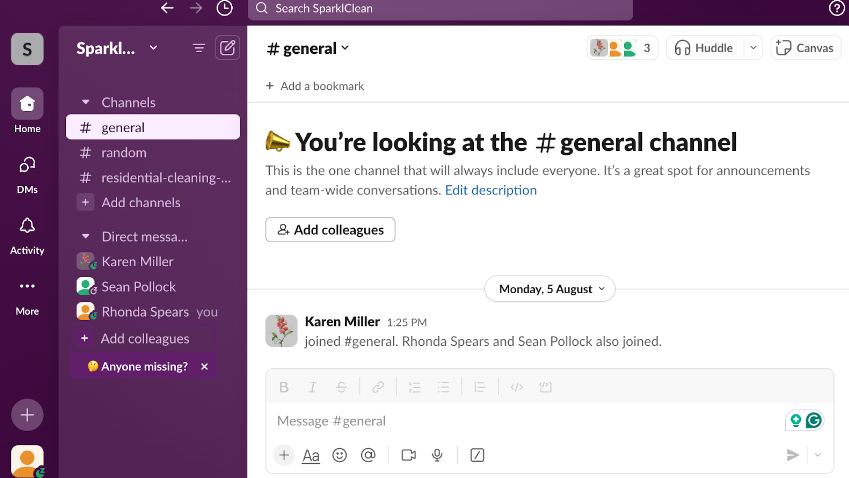Open the emoji picker
This screenshot has height=478, width=849.
[x=339, y=455]
